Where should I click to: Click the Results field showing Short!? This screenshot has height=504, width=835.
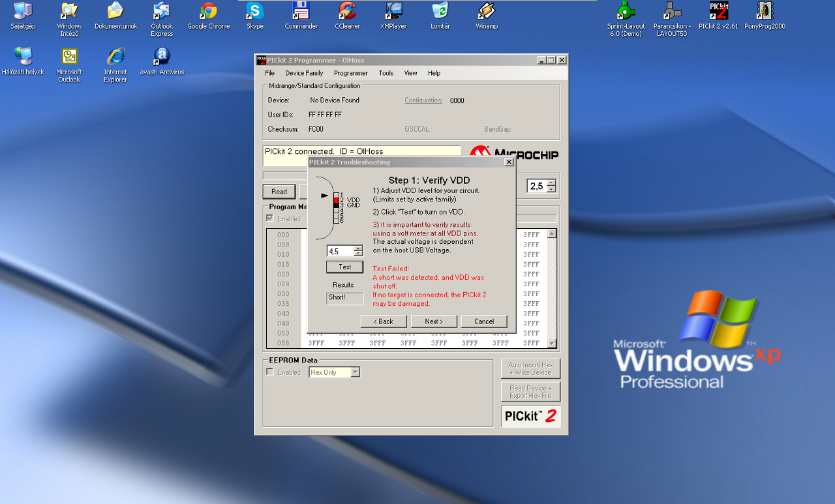coord(345,299)
